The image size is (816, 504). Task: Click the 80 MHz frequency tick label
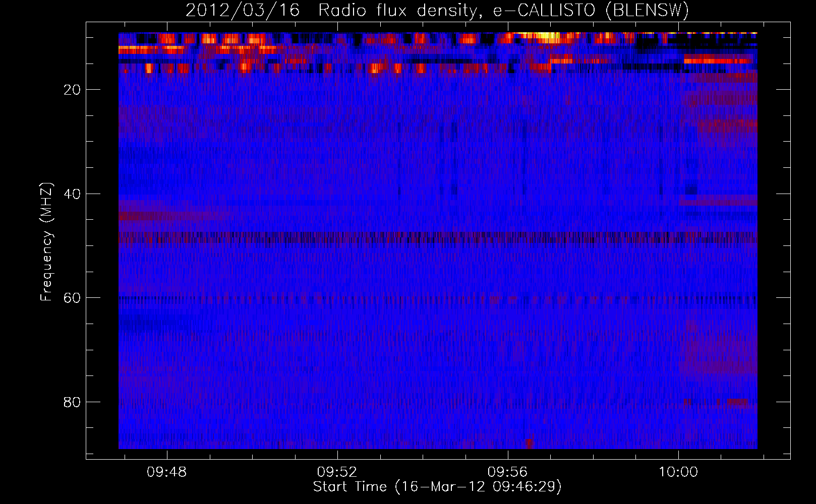pos(72,402)
